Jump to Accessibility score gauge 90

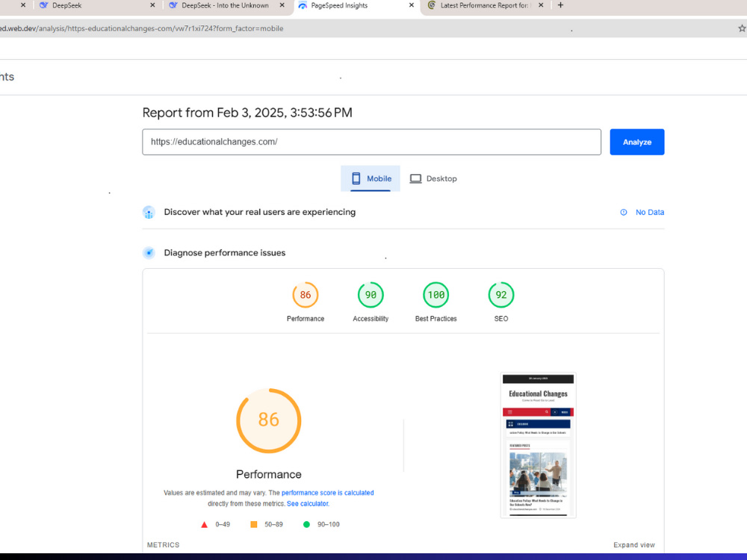pos(371,295)
